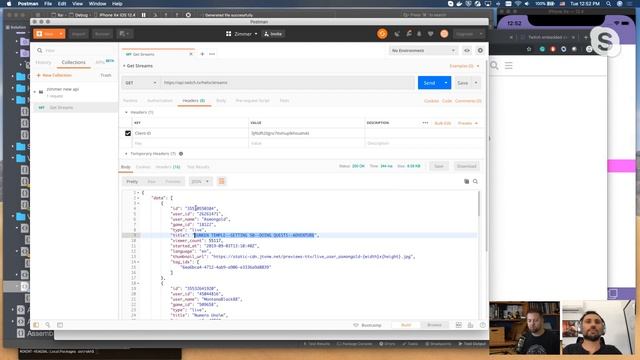Open the Pre-request Script tab

(x=252, y=100)
